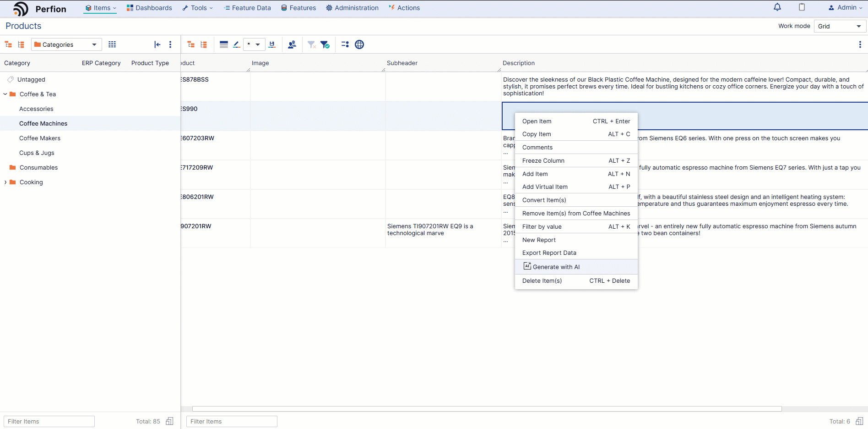Open the asterisk dropdown in grid toolbar

(254, 44)
